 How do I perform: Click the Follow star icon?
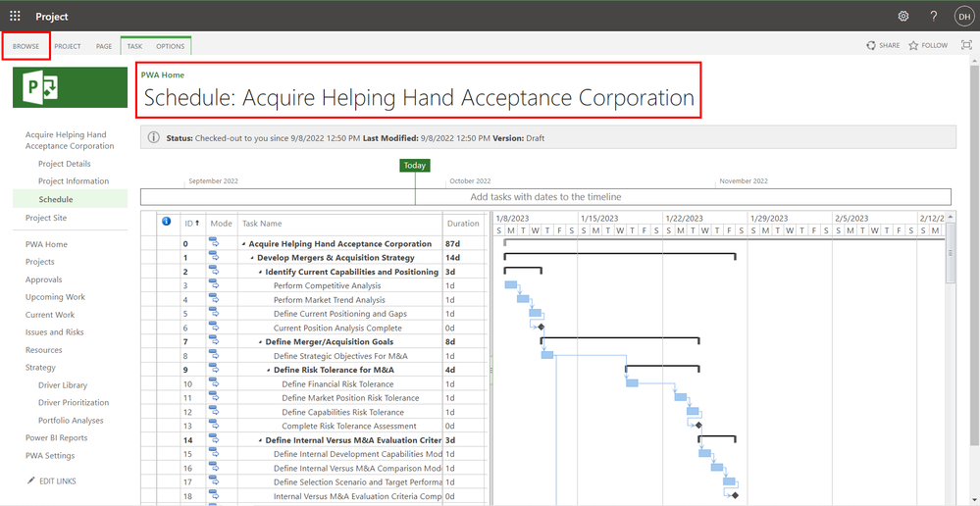(913, 45)
